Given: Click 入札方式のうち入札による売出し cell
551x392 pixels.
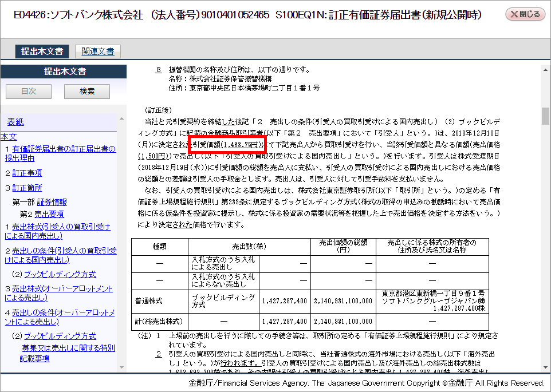Looking at the screenshot, I should click(223, 264).
